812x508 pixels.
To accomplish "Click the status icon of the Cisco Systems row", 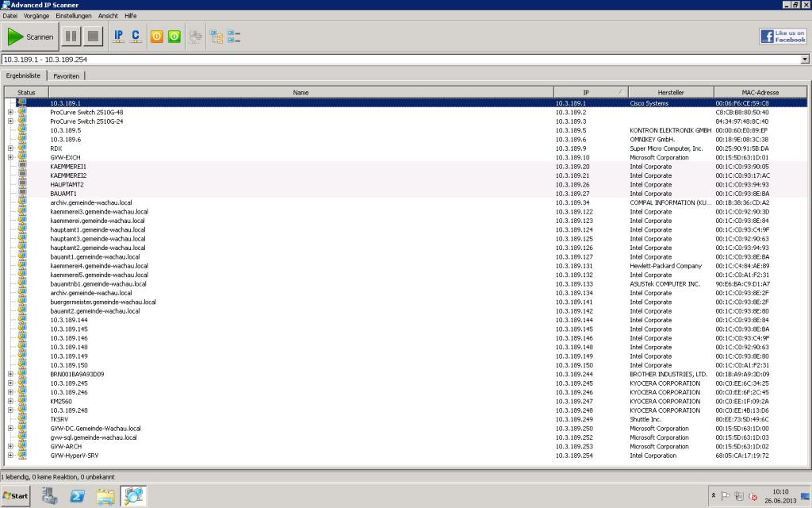I will coord(21,102).
